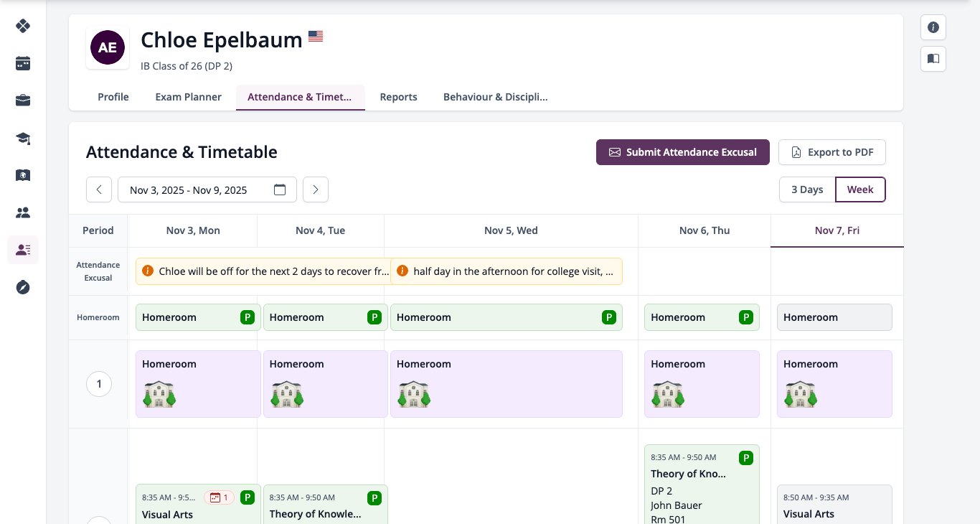Go to next week arrow
The width and height of the screenshot is (980, 524).
pos(316,190)
